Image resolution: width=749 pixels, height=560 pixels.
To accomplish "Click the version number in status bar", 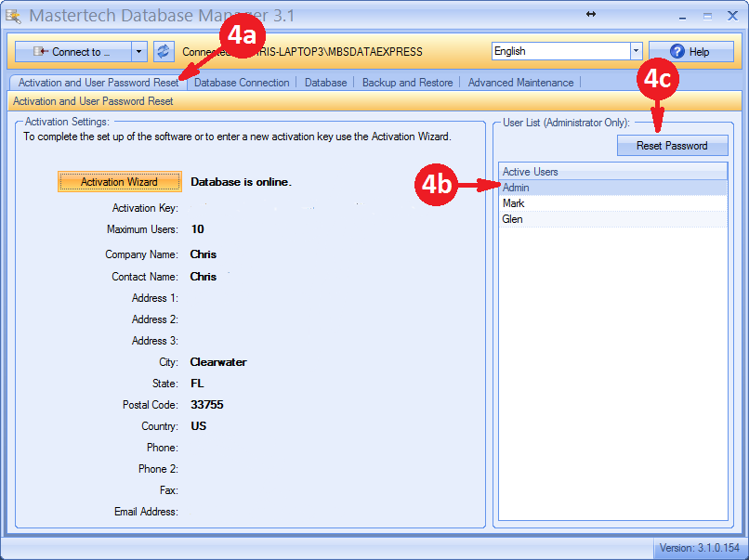I will (x=700, y=548).
